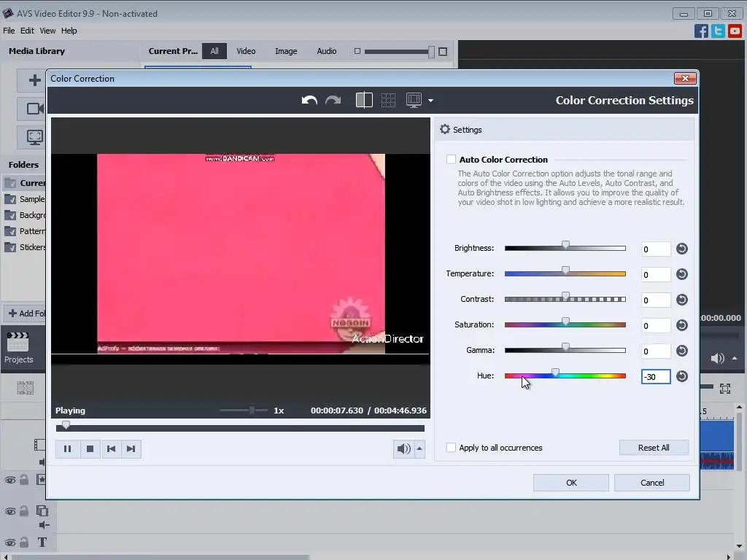Open AVS Facebook page icon
The image size is (747, 560).
tap(701, 31)
